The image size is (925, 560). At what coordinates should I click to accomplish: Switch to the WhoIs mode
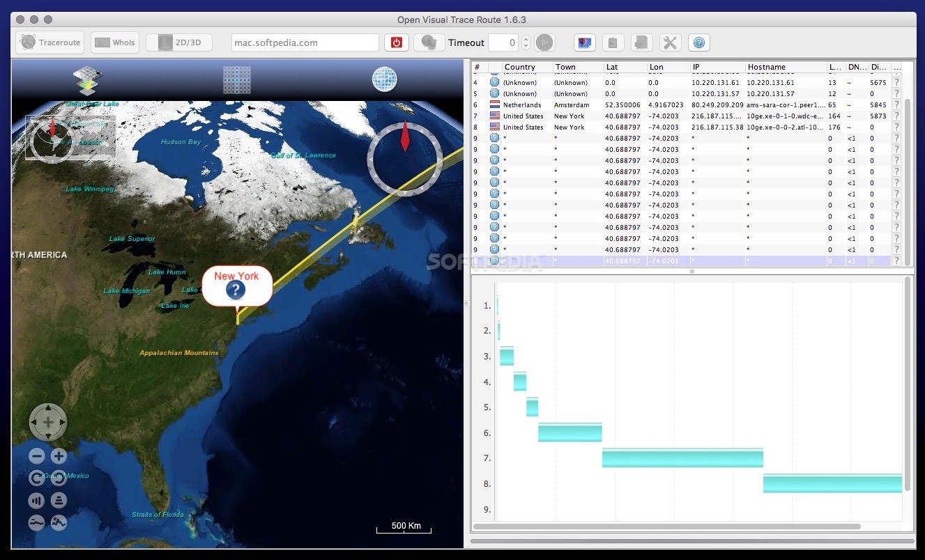(x=115, y=42)
